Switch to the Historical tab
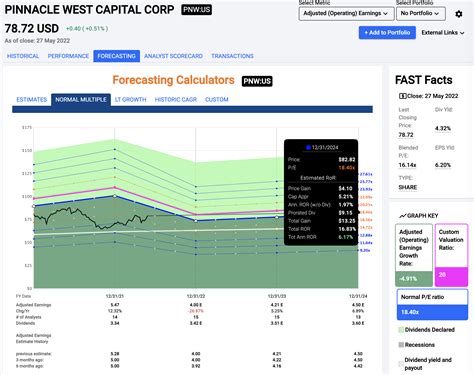474x375 pixels. click(x=23, y=56)
